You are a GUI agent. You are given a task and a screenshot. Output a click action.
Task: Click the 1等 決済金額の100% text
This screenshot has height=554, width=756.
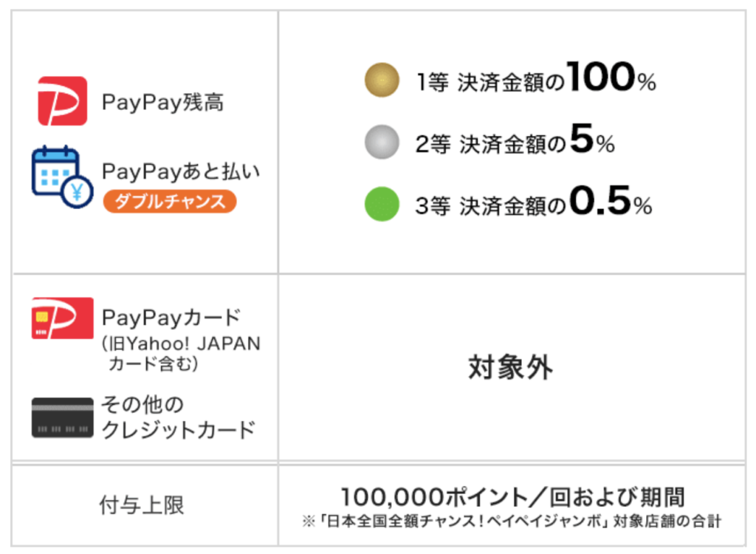coord(536,78)
